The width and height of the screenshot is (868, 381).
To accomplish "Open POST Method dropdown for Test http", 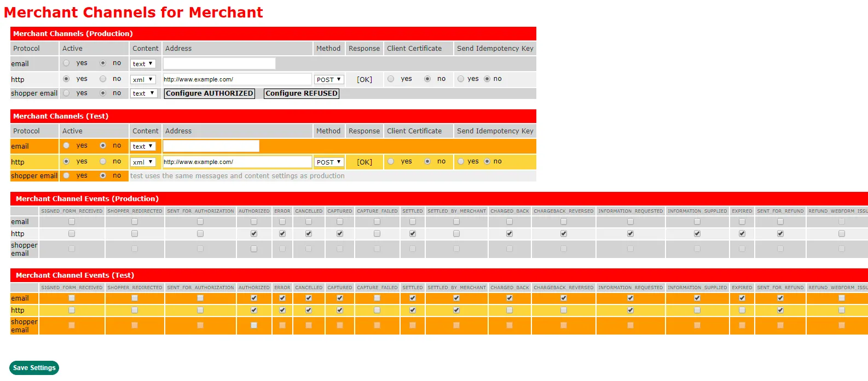I will [x=329, y=162].
